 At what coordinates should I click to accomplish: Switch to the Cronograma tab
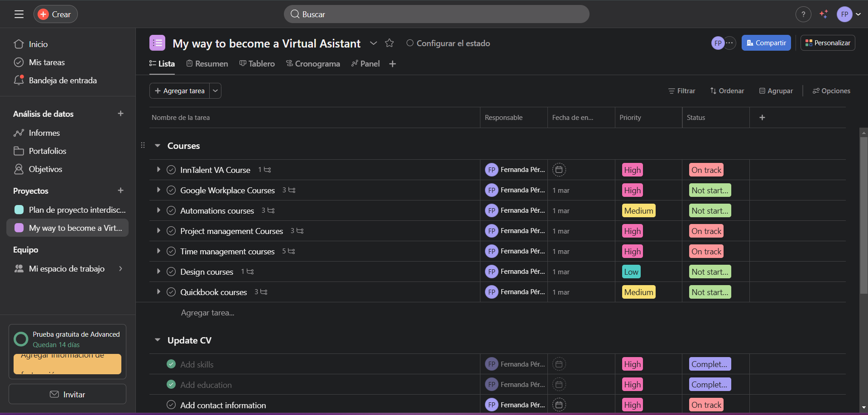point(313,64)
